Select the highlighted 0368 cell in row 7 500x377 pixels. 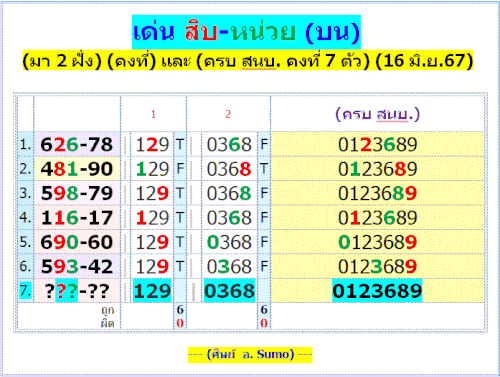coord(229,291)
